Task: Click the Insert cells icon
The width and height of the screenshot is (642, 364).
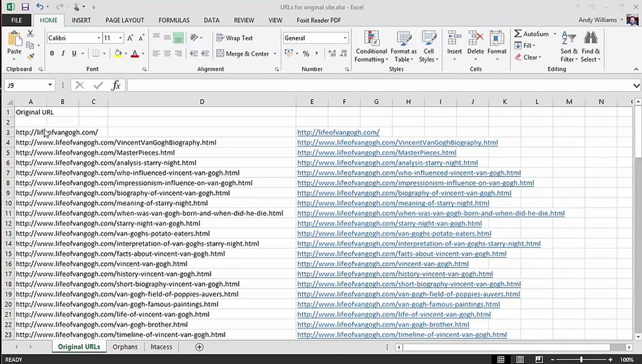Action: point(454,37)
